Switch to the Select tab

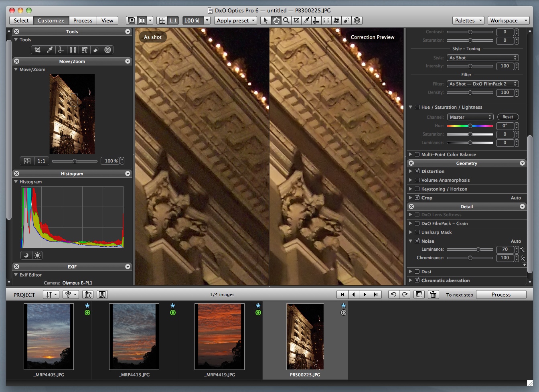(21, 20)
